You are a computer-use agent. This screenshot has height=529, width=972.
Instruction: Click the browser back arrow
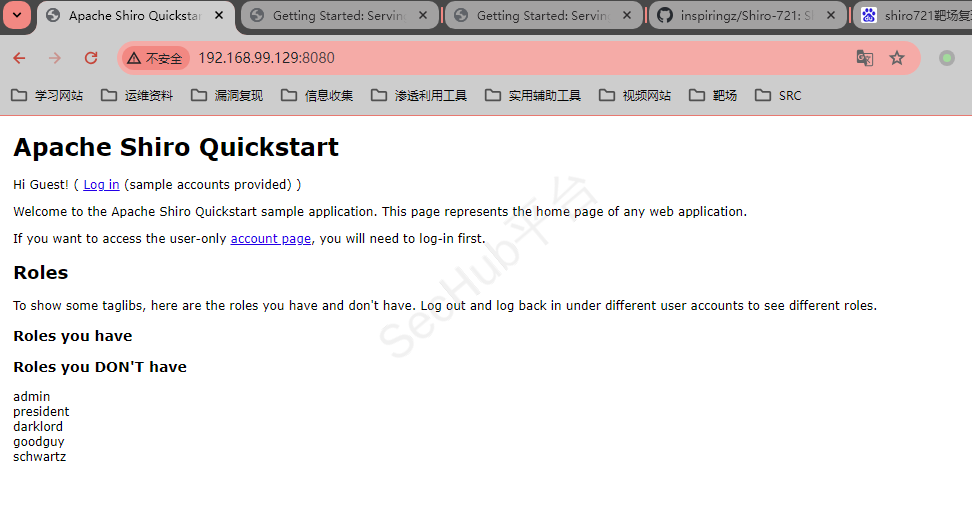click(x=19, y=58)
